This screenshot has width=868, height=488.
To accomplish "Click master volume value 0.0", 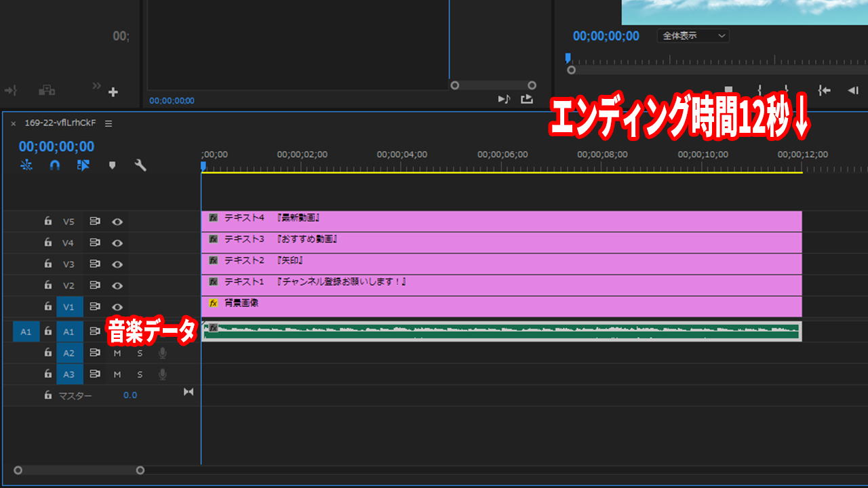I will click(x=130, y=395).
